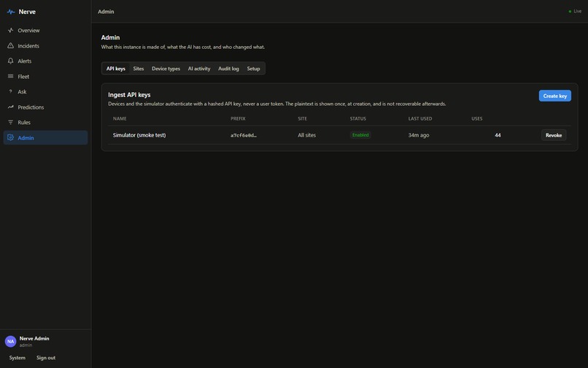Click the Alerts bell icon

10,61
